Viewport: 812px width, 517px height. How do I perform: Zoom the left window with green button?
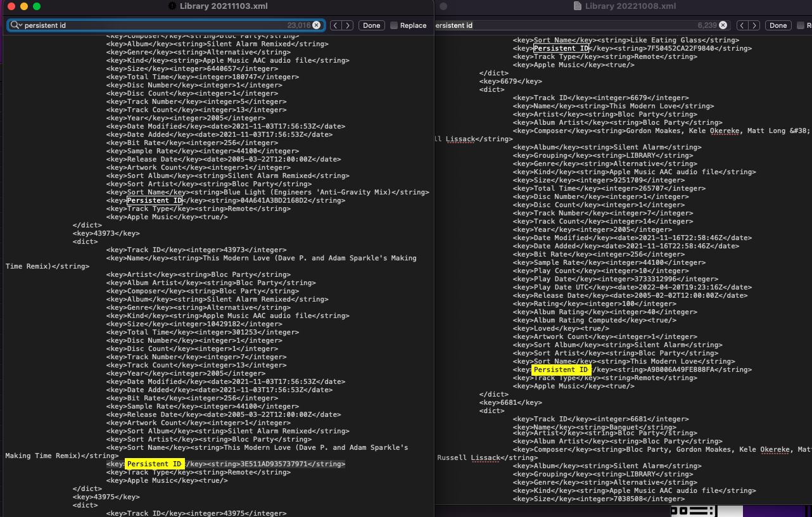(x=37, y=6)
